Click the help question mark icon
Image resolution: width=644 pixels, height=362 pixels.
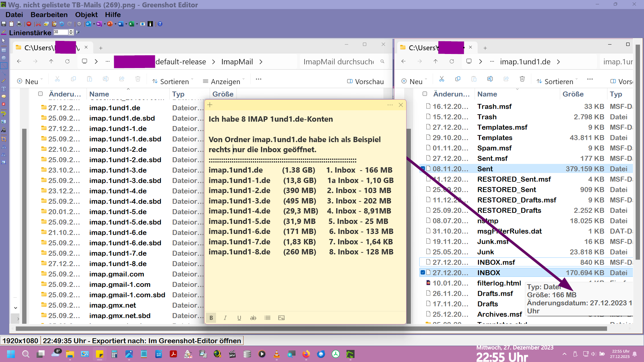coord(160,24)
